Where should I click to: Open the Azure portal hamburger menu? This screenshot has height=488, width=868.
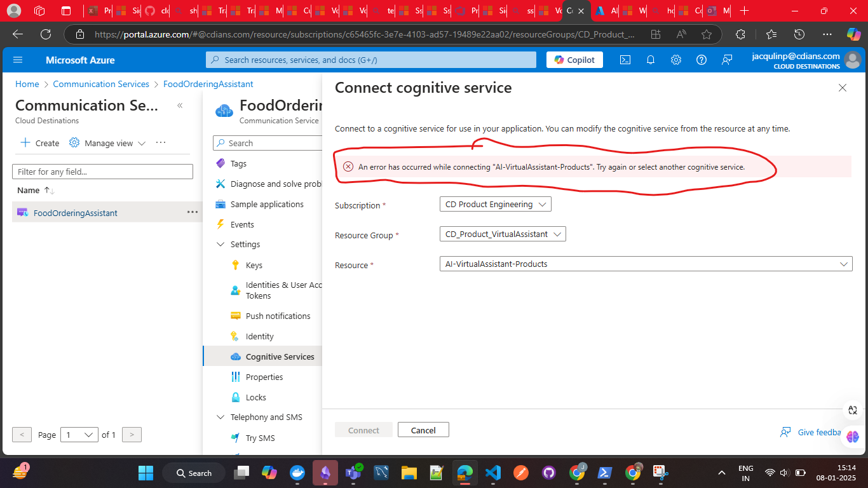(18, 60)
